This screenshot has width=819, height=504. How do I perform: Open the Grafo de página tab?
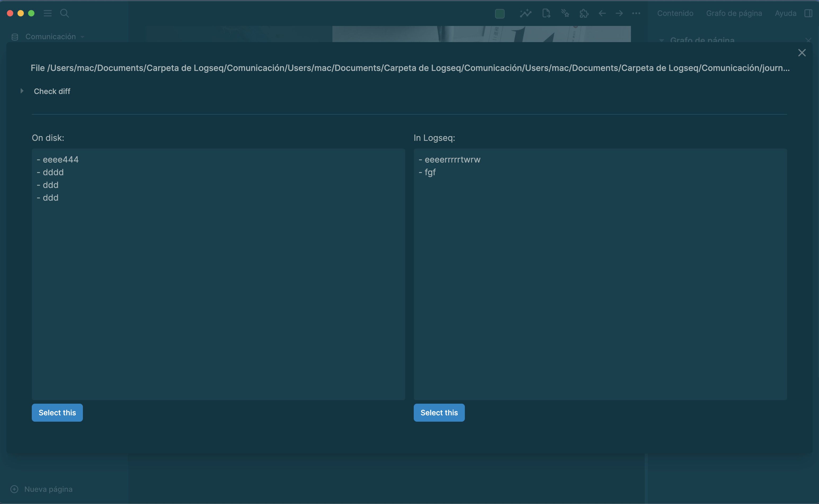[x=734, y=13]
